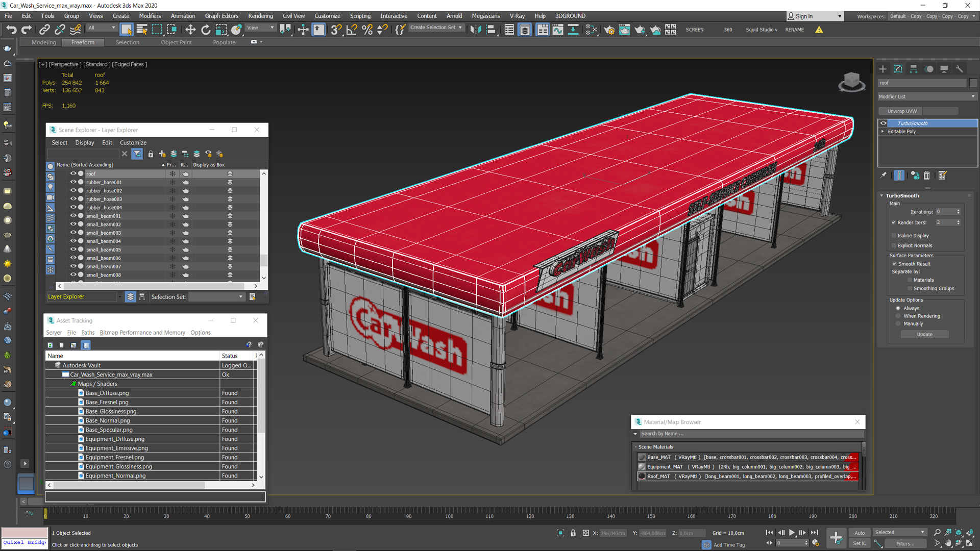Click the Update button in TurboSmooth

(x=924, y=335)
